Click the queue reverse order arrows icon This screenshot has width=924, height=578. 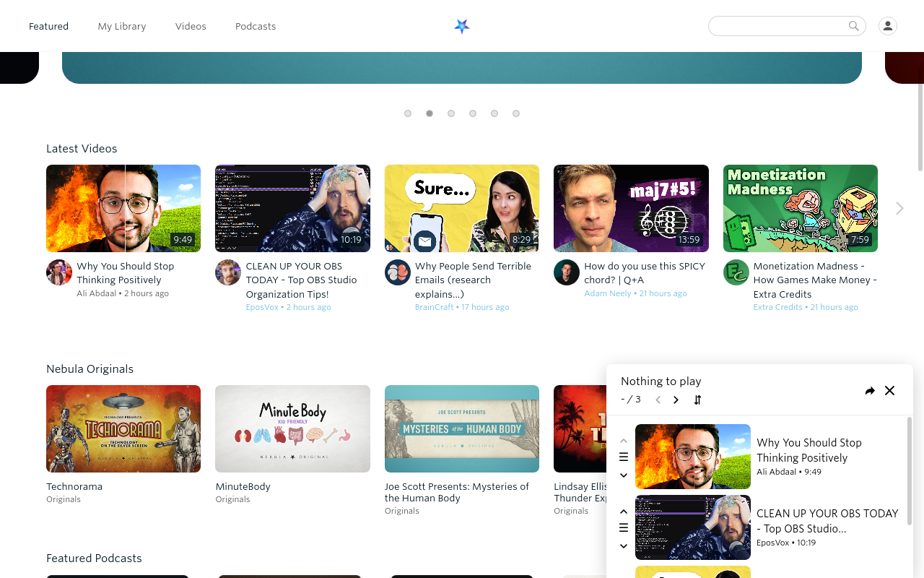click(697, 400)
